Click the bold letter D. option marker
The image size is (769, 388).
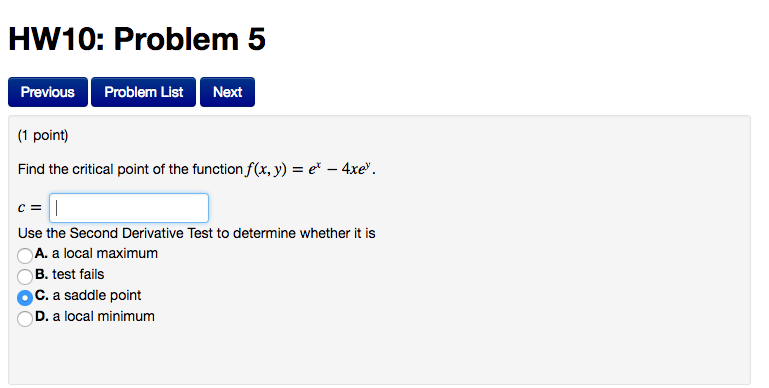click(x=42, y=316)
